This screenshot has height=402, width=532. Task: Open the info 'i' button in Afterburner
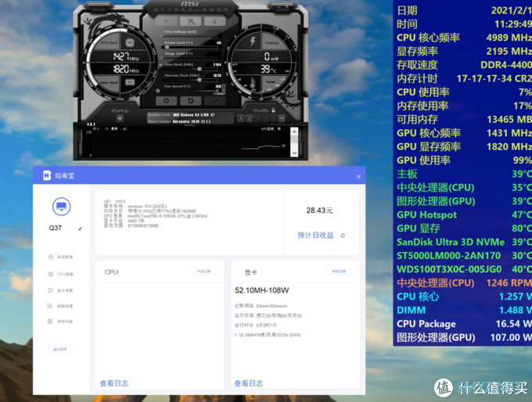215,21
